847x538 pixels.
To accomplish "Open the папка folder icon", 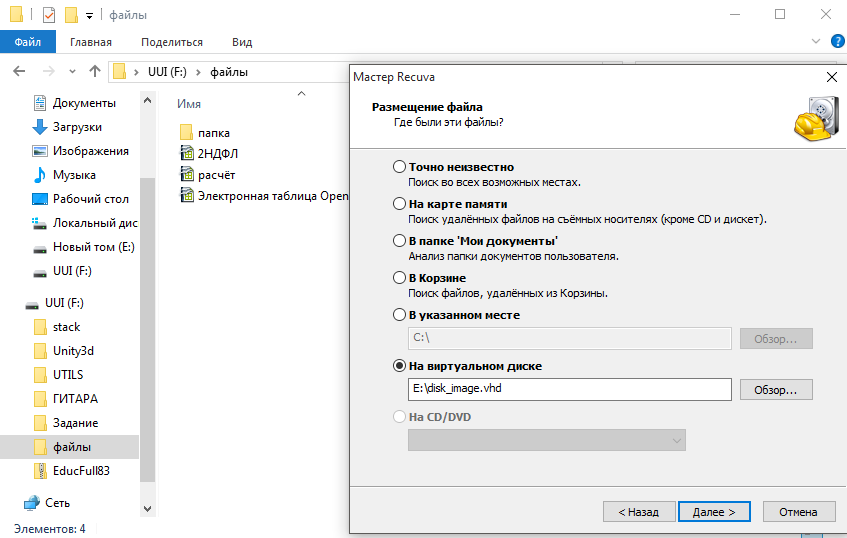I will pyautogui.click(x=186, y=132).
